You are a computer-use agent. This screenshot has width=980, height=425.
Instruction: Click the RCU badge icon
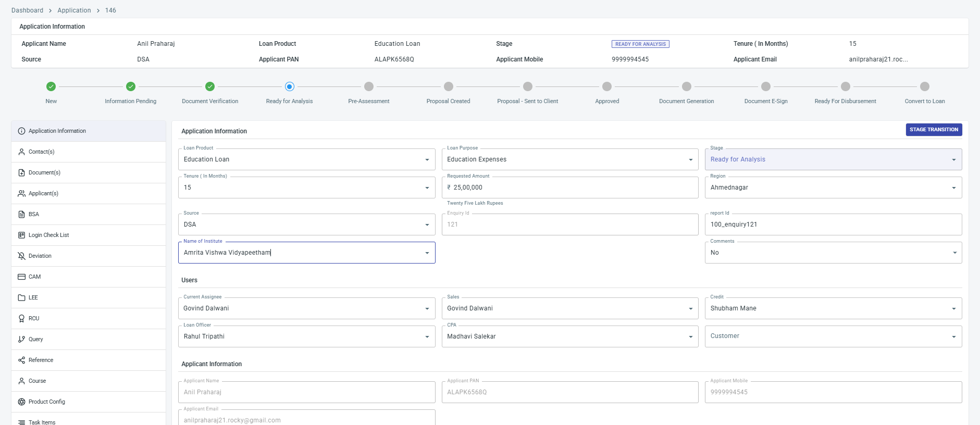pyautogui.click(x=21, y=318)
